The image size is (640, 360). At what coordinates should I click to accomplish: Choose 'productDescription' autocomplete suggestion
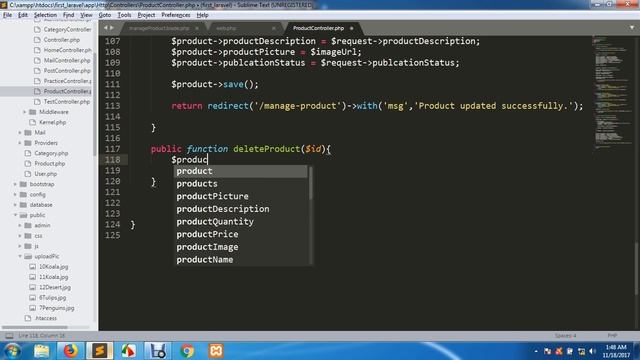241,209
